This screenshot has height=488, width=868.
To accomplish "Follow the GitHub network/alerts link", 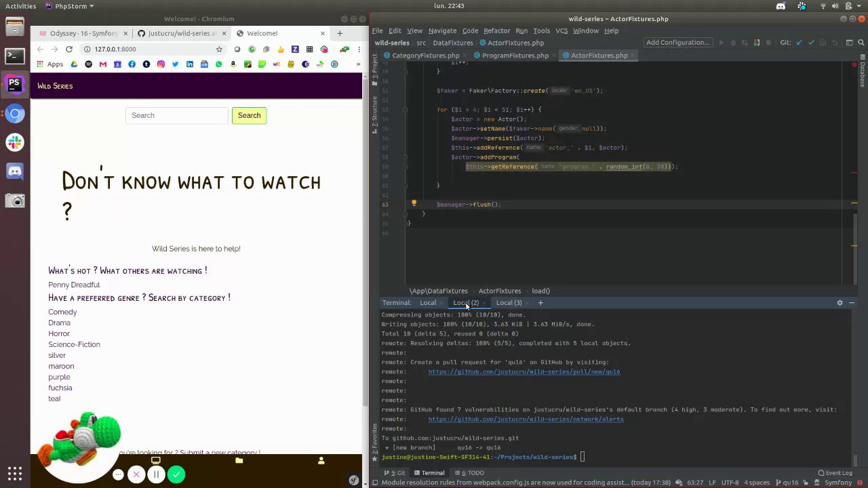I will point(526,419).
